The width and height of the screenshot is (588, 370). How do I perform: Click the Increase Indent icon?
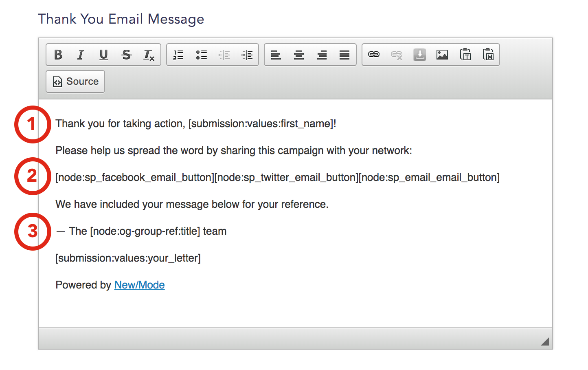247,55
